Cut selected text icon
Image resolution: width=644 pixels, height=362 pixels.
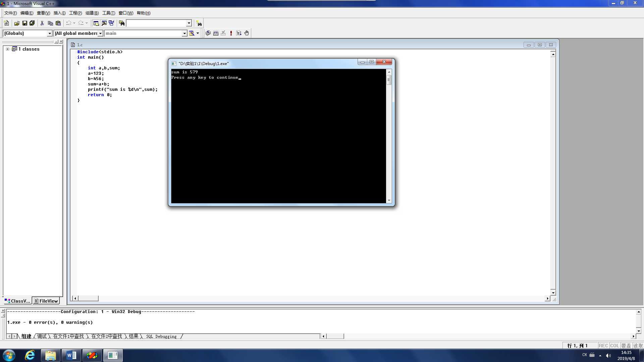pyautogui.click(x=42, y=23)
